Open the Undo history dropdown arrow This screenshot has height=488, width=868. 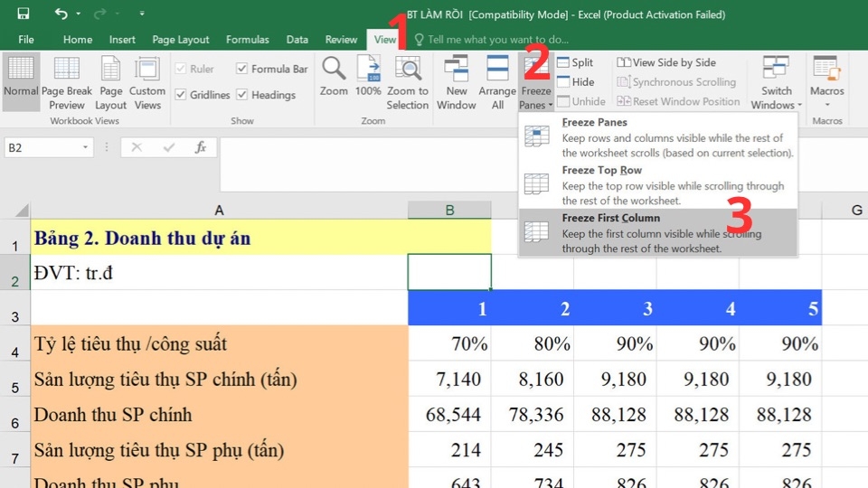click(x=78, y=14)
